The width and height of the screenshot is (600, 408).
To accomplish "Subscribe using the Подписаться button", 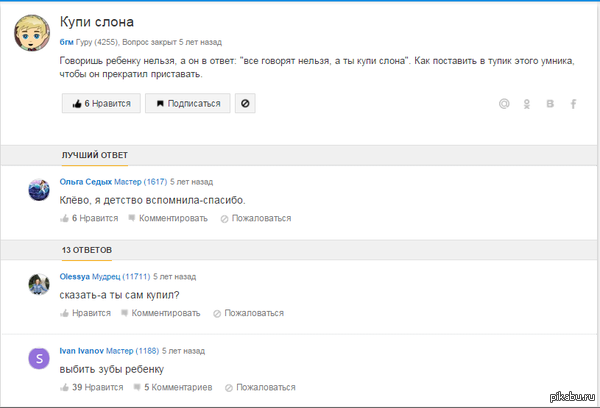I will [188, 103].
